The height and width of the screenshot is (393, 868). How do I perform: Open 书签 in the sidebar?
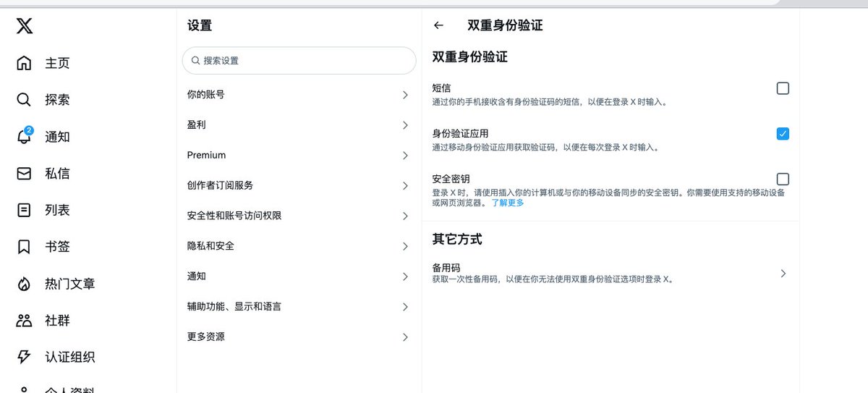pos(58,248)
